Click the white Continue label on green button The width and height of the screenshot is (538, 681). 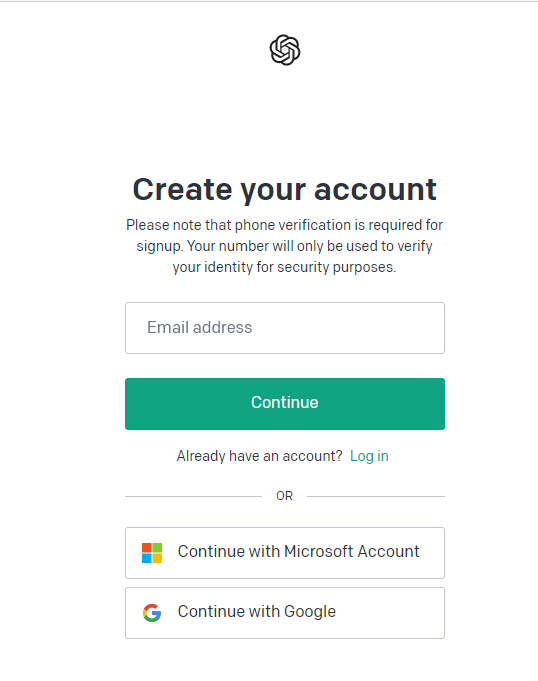click(x=285, y=402)
